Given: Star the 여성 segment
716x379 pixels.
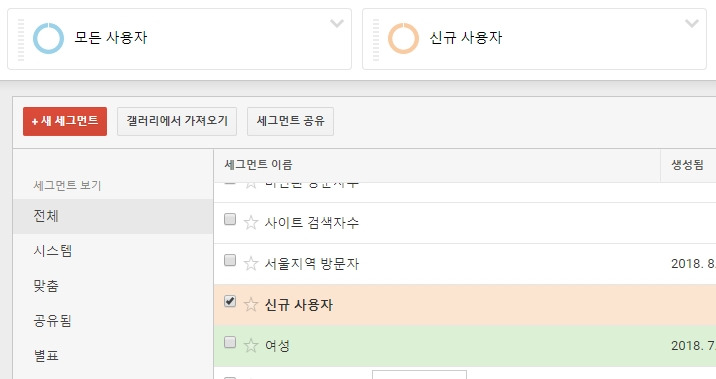Looking at the screenshot, I should click(x=251, y=346).
